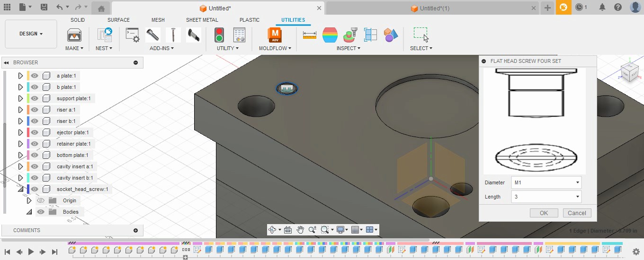Switch to the SOLID tab

[78, 20]
